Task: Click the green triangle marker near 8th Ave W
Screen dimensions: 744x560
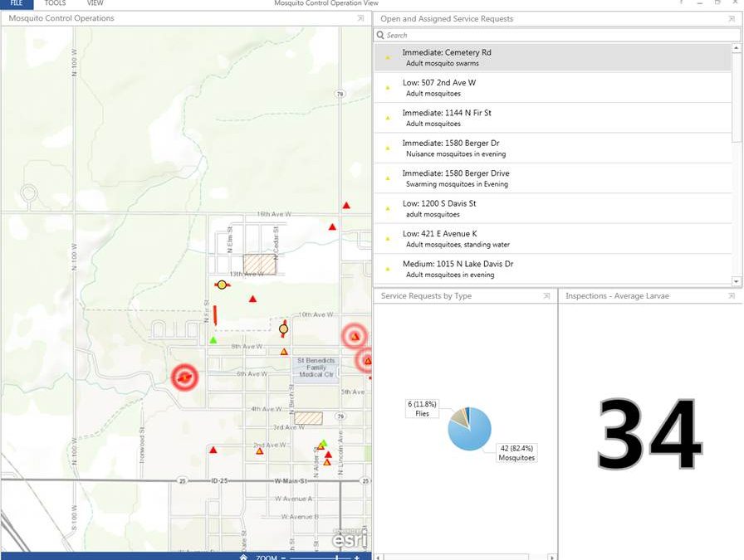Action: [213, 340]
